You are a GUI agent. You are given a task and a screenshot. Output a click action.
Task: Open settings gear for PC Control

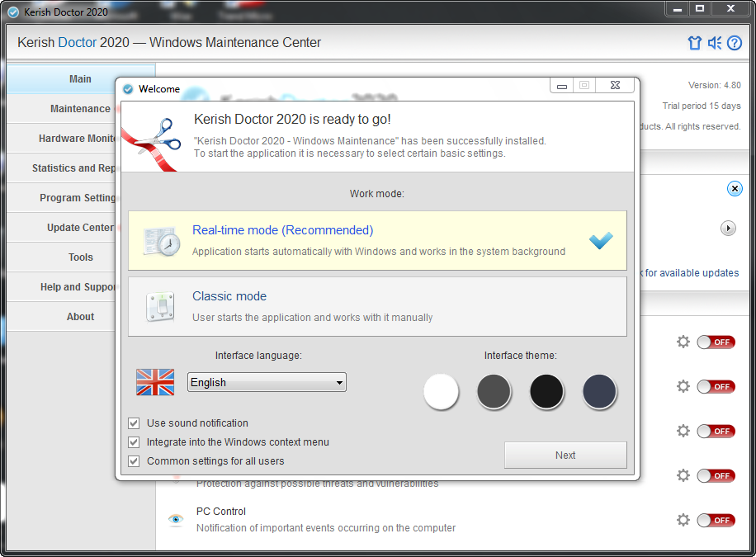[x=683, y=520]
